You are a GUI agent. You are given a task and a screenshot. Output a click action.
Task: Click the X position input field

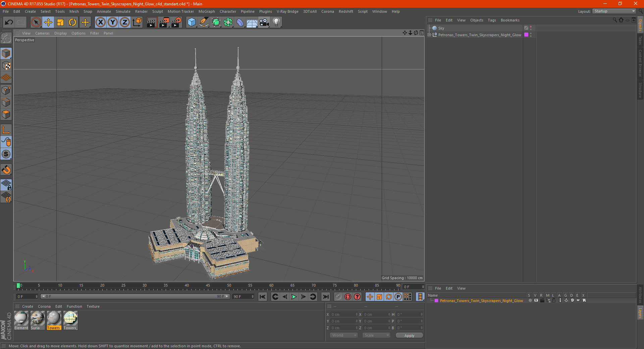(344, 314)
